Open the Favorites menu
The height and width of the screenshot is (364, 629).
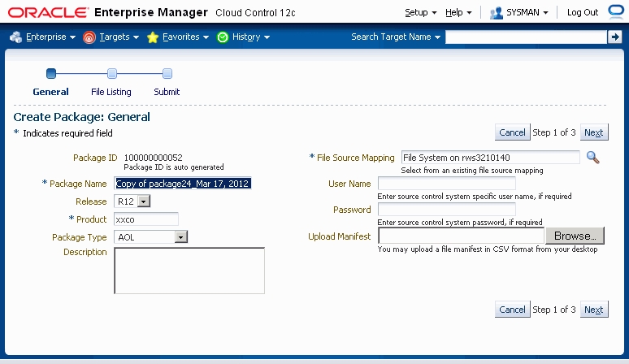(185, 37)
